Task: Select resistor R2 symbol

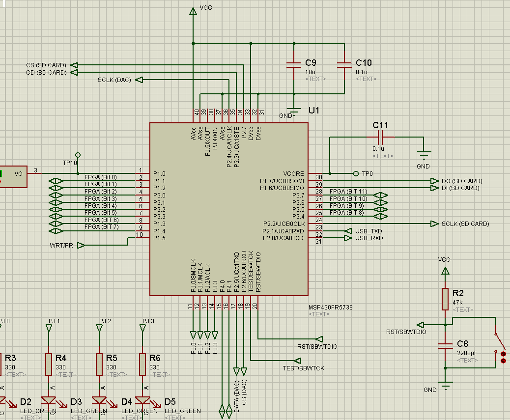Action: pyautogui.click(x=445, y=299)
